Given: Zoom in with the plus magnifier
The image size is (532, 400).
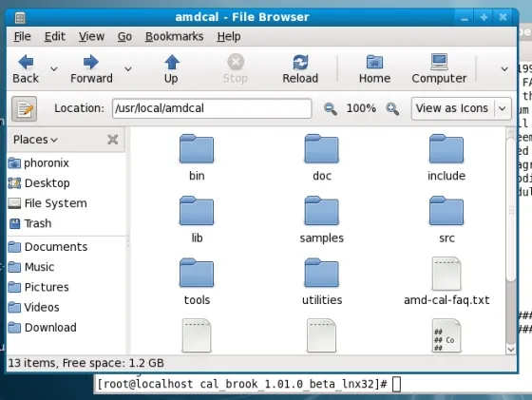Looking at the screenshot, I should click(x=392, y=109).
